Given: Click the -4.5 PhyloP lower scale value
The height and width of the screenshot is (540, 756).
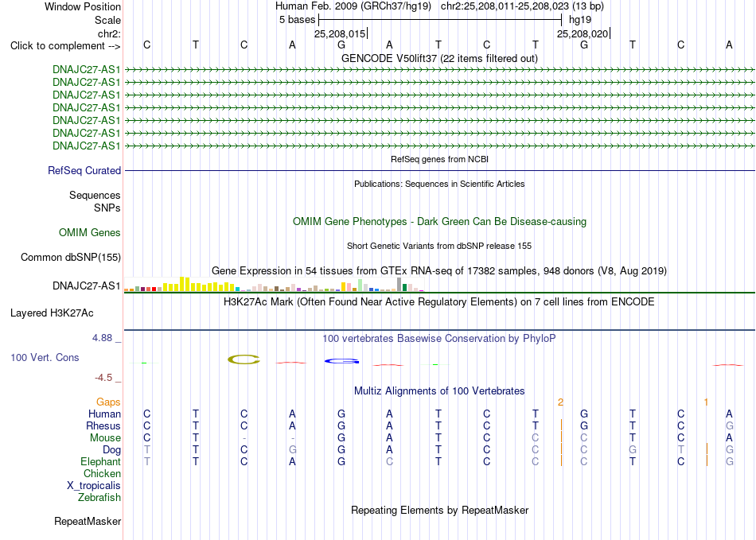Looking at the screenshot, I should (103, 377).
